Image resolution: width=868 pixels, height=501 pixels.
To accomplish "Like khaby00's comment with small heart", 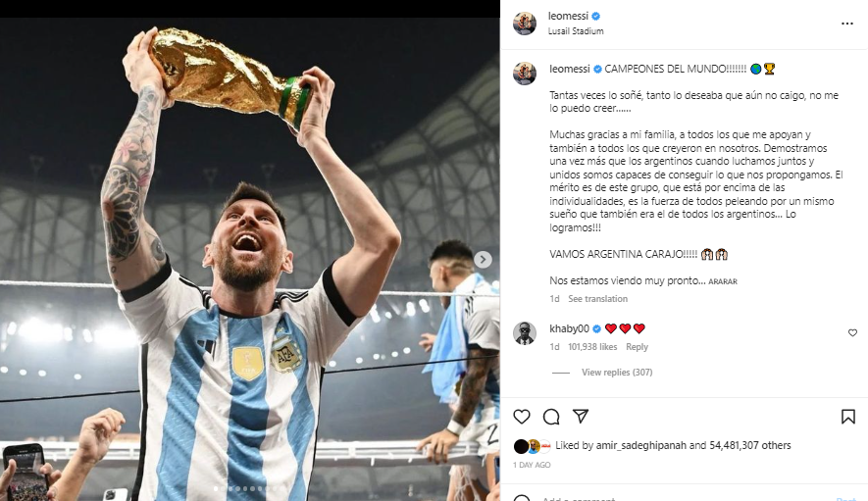I will pos(852,332).
